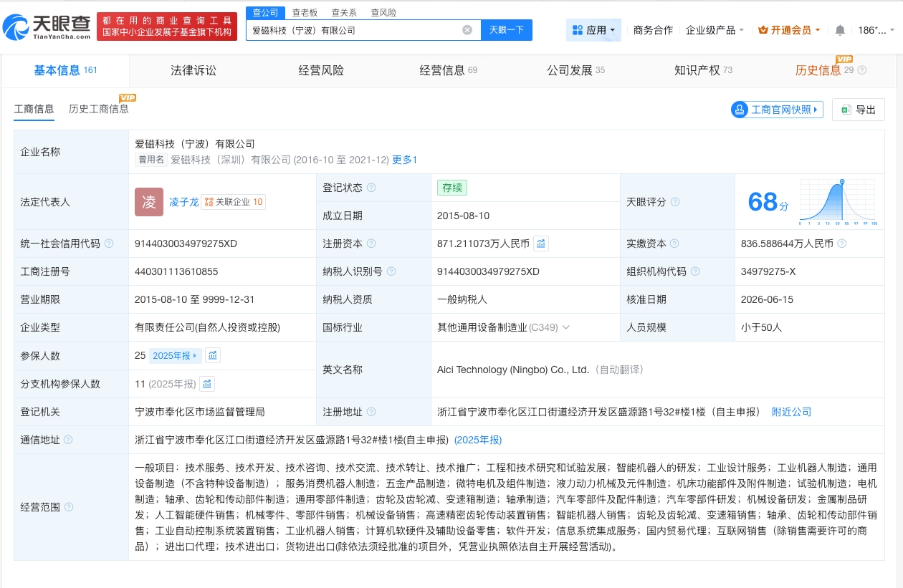The width and height of the screenshot is (903, 588).
Task: Click English name Aici Technology (Ningbo)
Action: click(x=513, y=370)
